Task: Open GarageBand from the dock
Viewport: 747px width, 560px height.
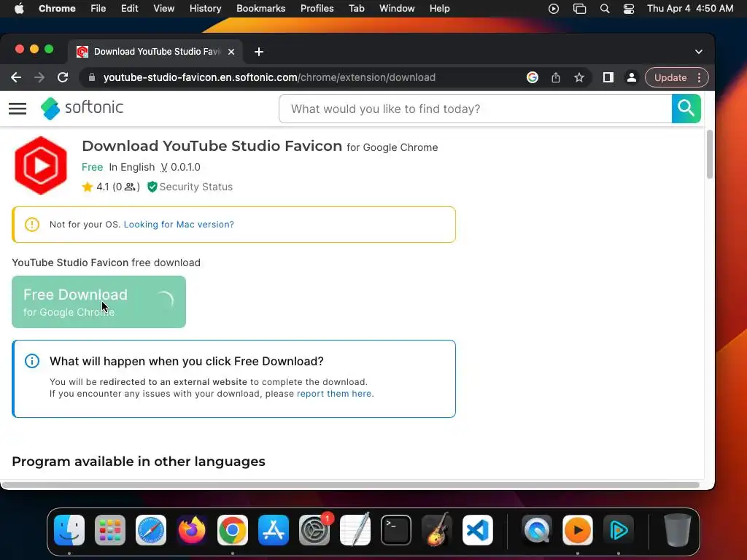Action: (x=437, y=529)
